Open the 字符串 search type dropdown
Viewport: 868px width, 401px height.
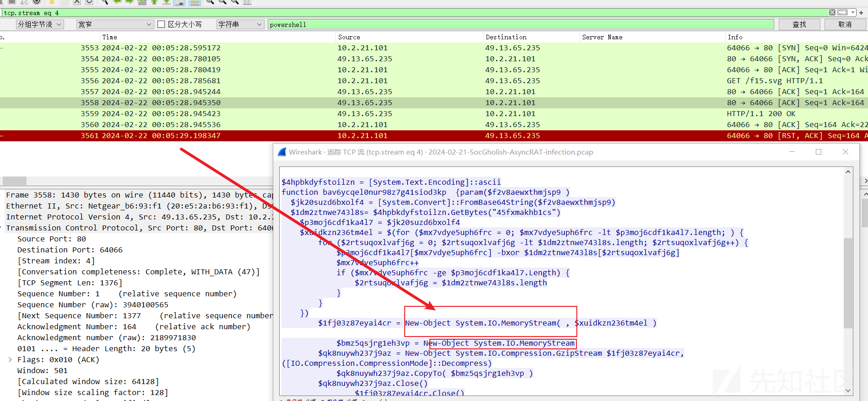pos(240,24)
